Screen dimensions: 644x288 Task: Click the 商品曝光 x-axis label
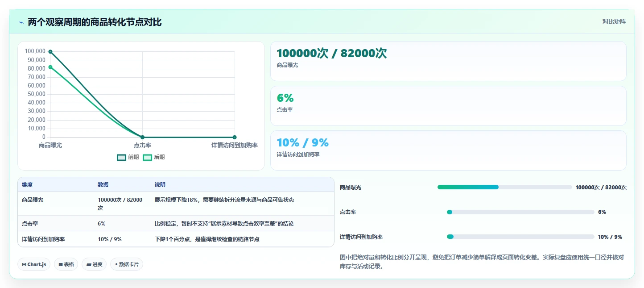(x=50, y=145)
